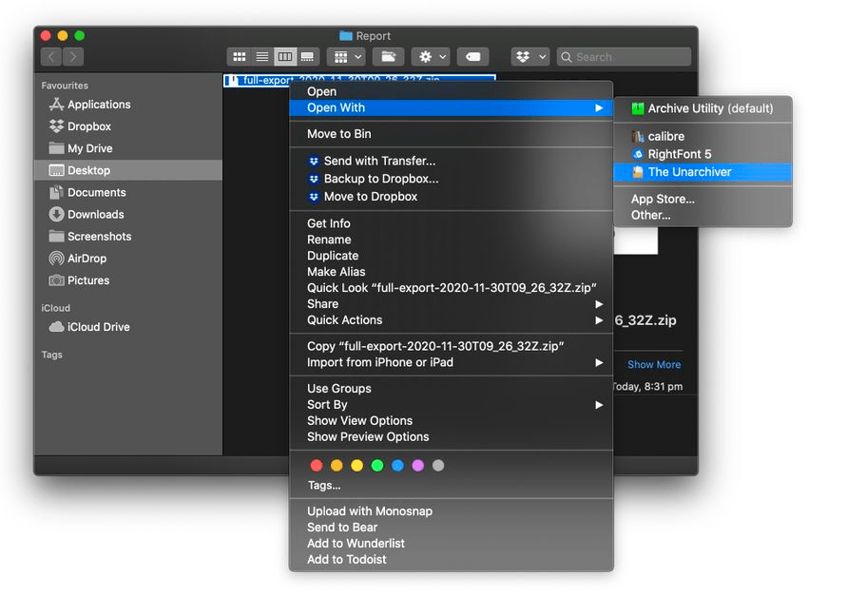Switch to list view in toolbar
This screenshot has width=847, height=616.
tap(261, 57)
